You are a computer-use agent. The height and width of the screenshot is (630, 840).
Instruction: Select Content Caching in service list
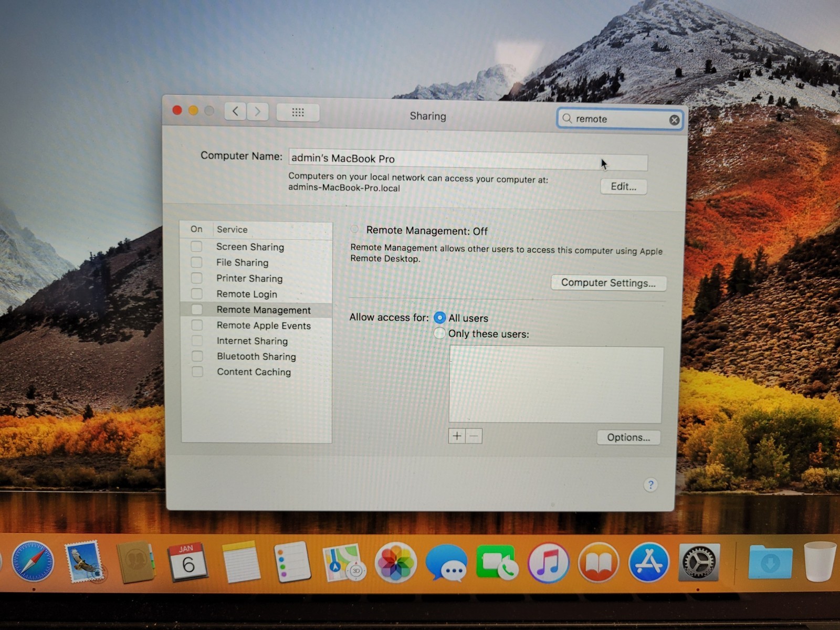[x=256, y=372]
